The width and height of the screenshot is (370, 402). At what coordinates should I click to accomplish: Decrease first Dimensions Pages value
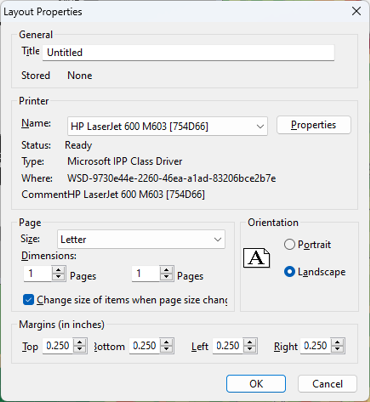(59, 277)
